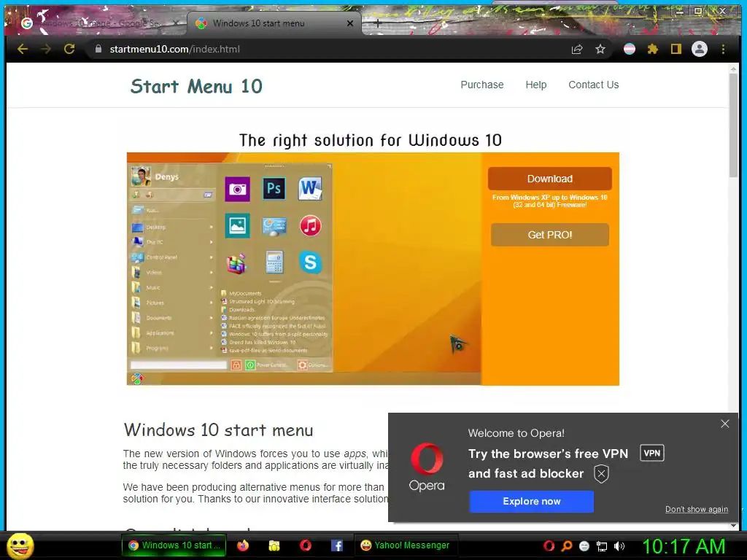Click the VPN badge in Opera popup

pos(651,453)
